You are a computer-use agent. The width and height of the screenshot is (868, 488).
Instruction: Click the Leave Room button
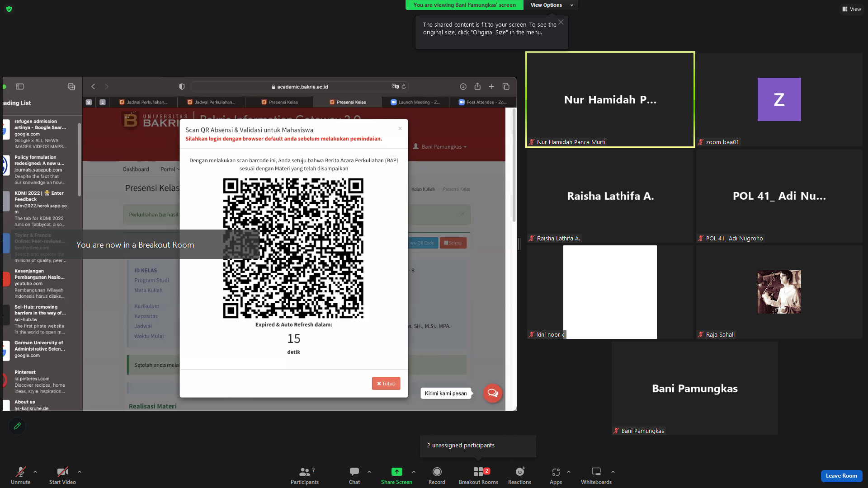click(x=841, y=476)
